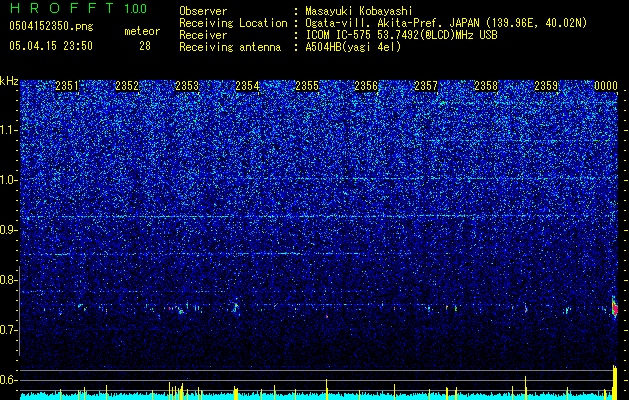
Task: Click the 0.9 frequency axis label
Action: click(x=9, y=230)
